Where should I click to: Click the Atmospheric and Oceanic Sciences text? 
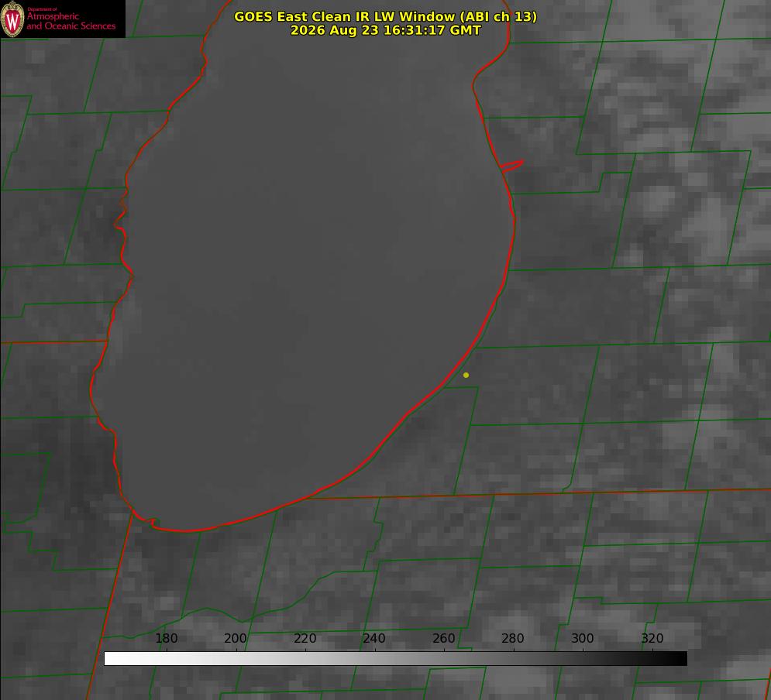click(x=71, y=21)
